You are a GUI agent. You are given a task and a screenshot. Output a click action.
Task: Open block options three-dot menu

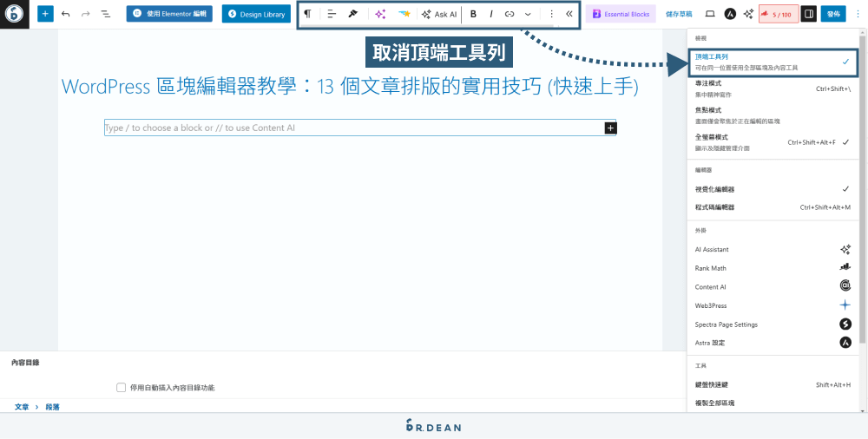(x=551, y=15)
